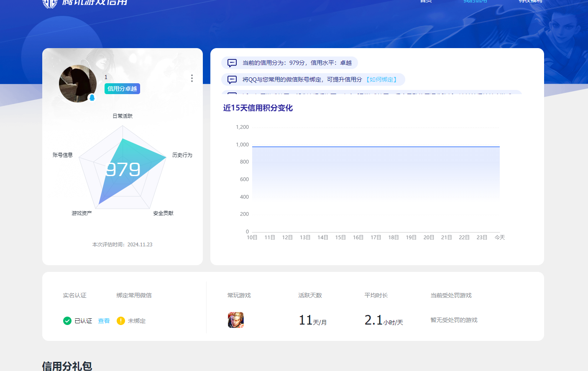Click the 绑定常用微信 label
The image size is (588, 371).
click(x=134, y=295)
